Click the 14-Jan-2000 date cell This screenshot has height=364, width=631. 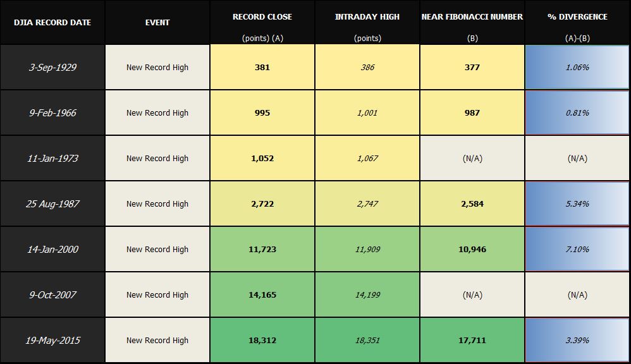pos(52,250)
